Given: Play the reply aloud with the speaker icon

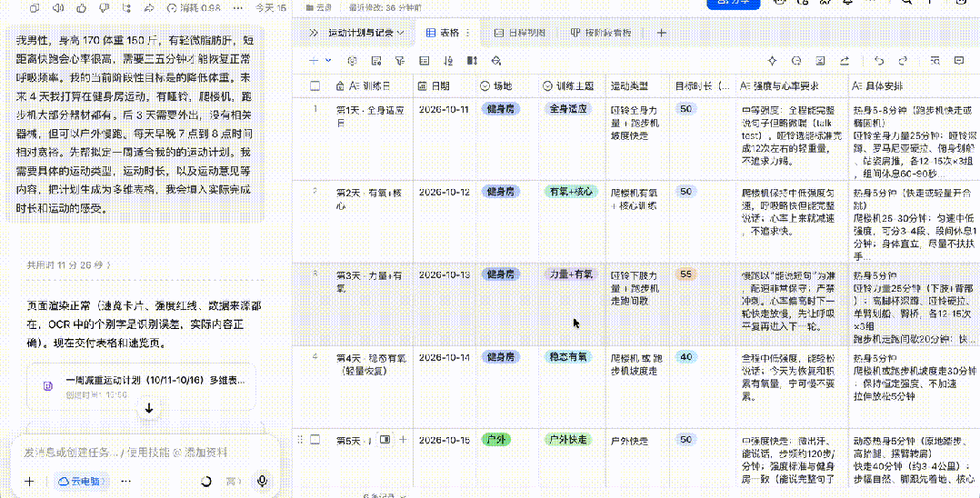Looking at the screenshot, I should 58,8.
